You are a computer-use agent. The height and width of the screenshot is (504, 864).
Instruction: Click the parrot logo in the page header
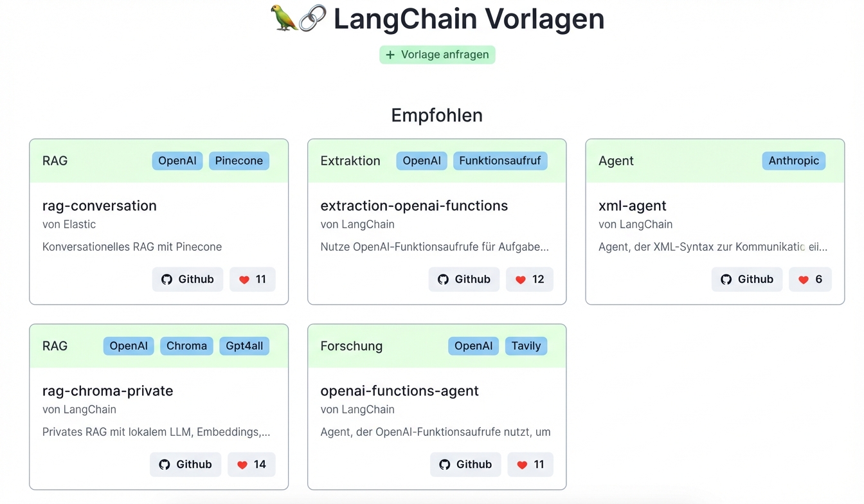click(x=283, y=19)
